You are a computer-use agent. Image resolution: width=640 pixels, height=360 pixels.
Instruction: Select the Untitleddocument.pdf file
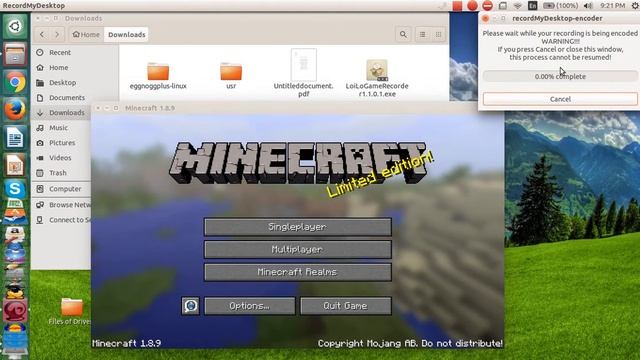[304, 73]
